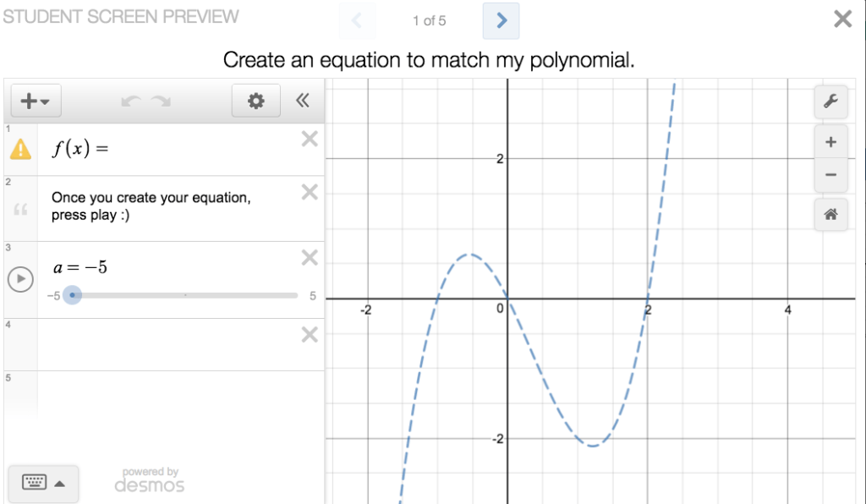Image resolution: width=866 pixels, height=504 pixels.
Task: Delete the slider expression with its X
Action: (x=309, y=258)
